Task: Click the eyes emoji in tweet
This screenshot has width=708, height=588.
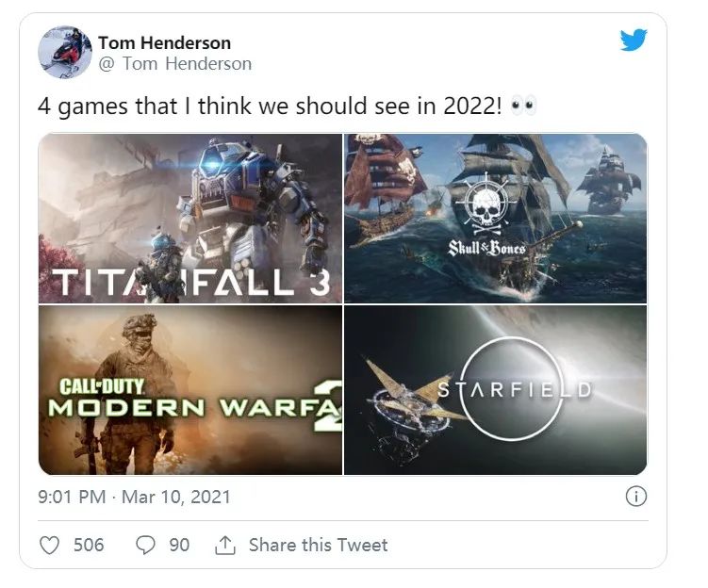Action: click(x=523, y=106)
